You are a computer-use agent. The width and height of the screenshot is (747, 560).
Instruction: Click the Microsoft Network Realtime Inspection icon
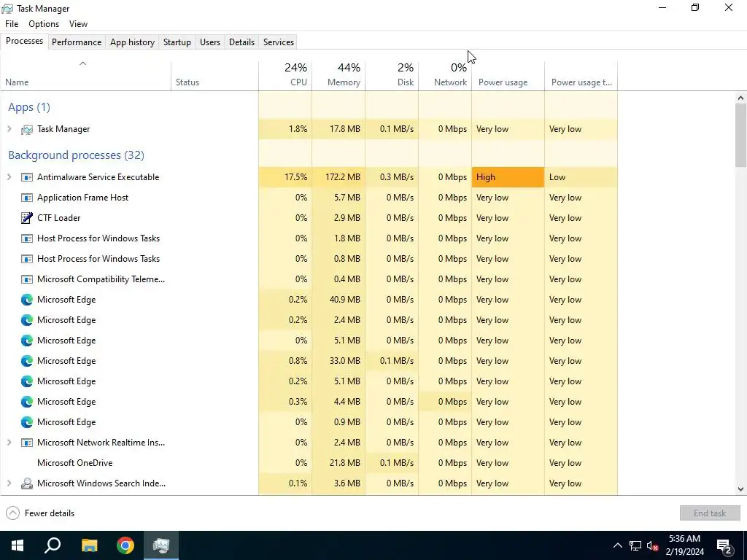click(27, 443)
